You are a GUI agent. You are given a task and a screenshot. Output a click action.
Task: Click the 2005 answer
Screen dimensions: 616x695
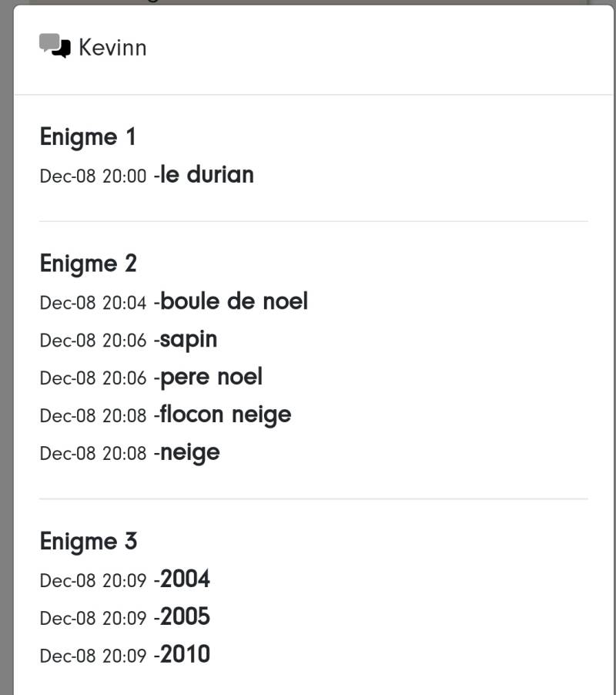[x=185, y=616]
